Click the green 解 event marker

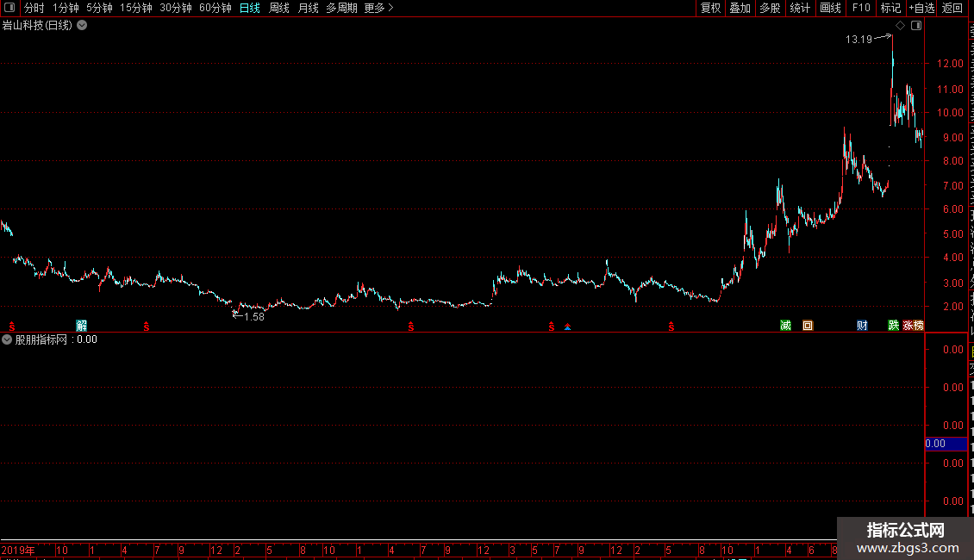click(x=81, y=326)
